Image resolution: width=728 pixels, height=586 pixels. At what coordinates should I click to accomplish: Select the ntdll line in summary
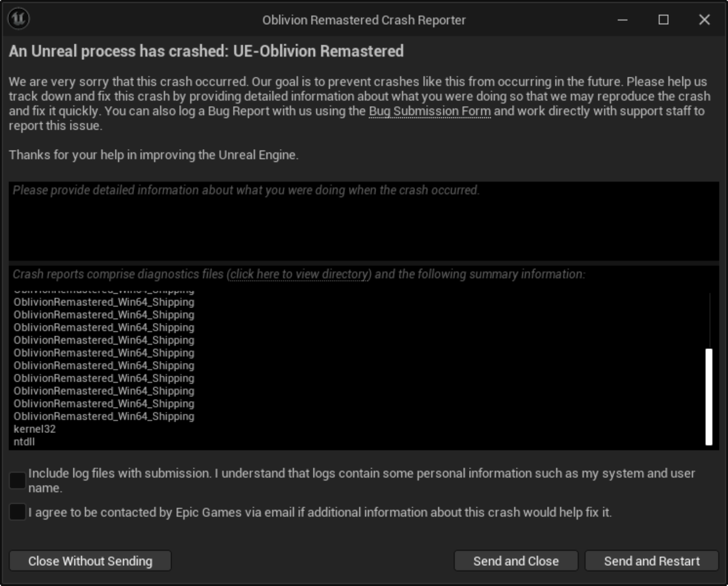[24, 441]
